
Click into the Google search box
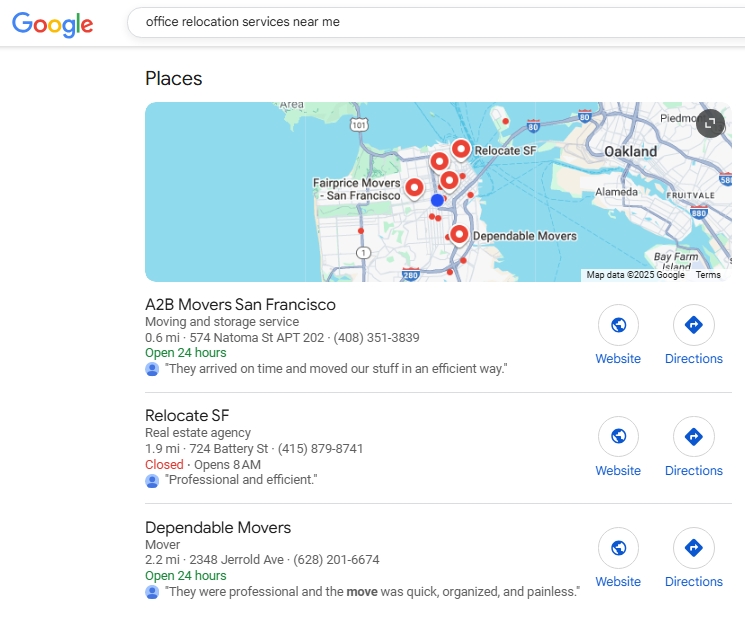coord(430,21)
